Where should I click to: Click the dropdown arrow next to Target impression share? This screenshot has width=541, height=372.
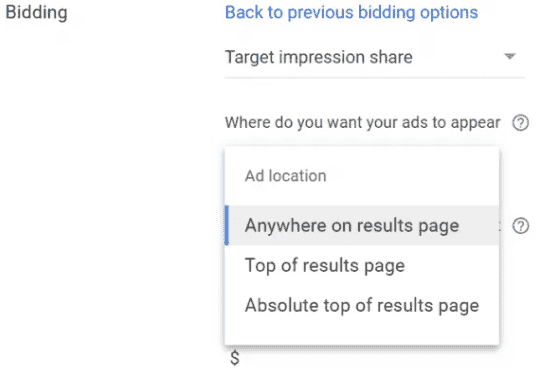(510, 56)
